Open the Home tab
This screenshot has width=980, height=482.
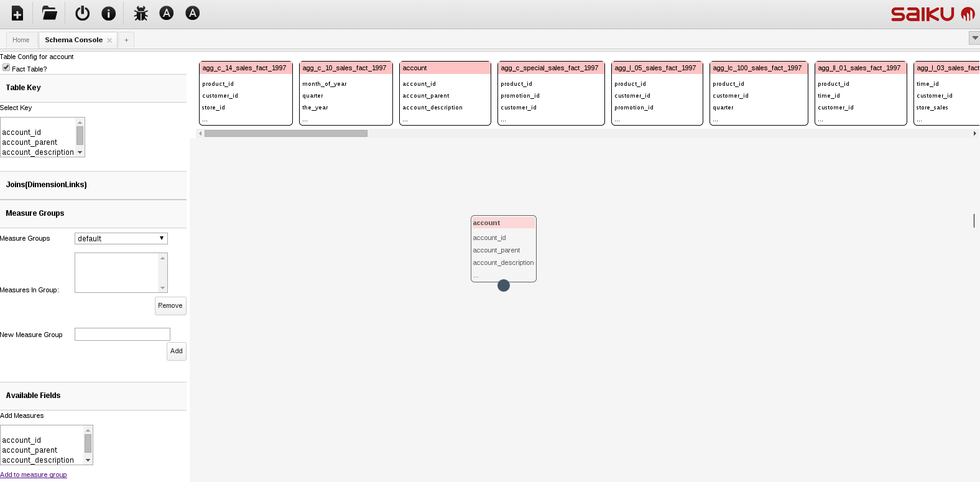tap(21, 40)
